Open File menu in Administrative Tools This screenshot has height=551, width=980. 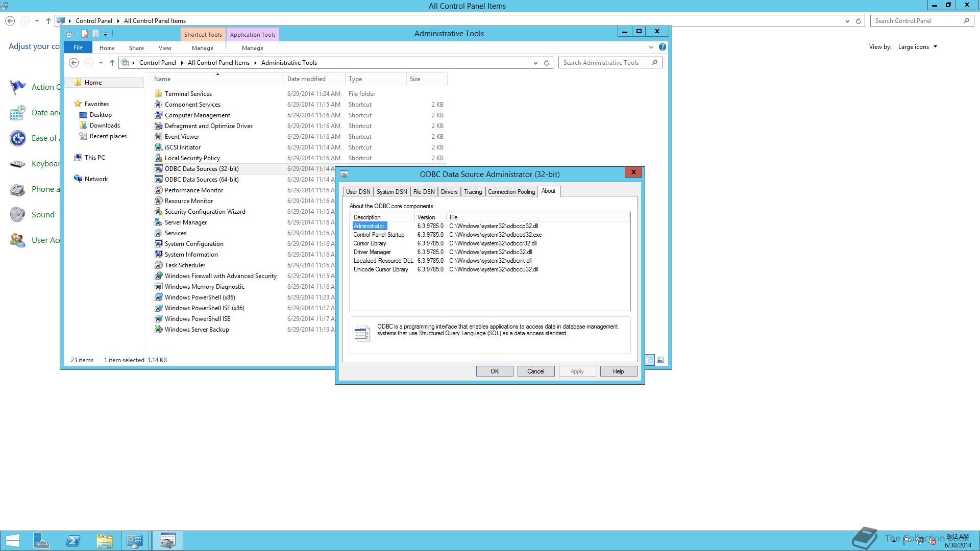78,47
